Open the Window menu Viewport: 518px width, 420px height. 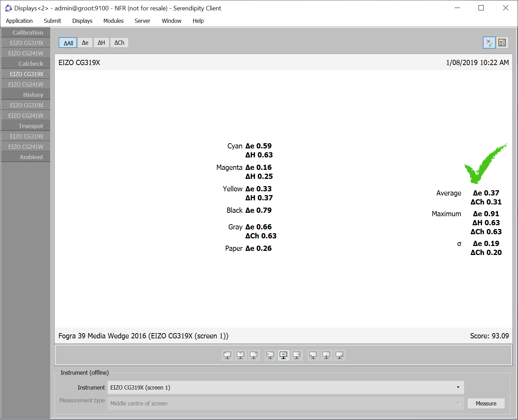[x=172, y=21]
